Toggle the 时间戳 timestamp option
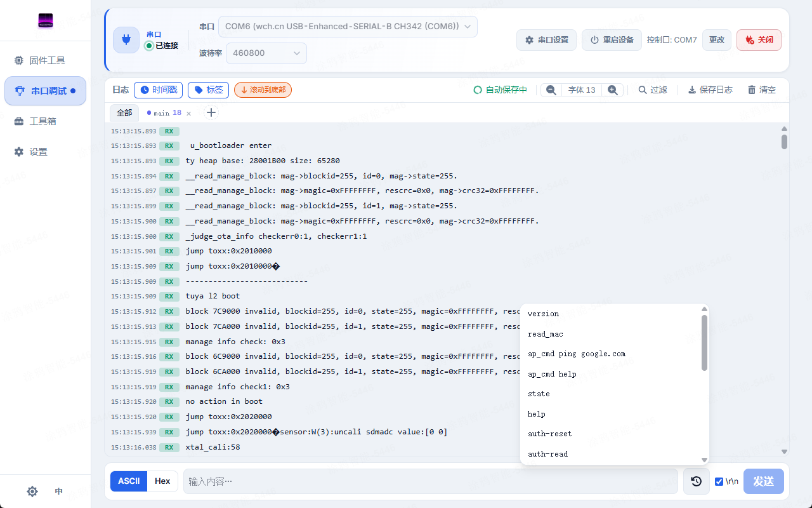This screenshot has height=508, width=812. click(x=158, y=90)
